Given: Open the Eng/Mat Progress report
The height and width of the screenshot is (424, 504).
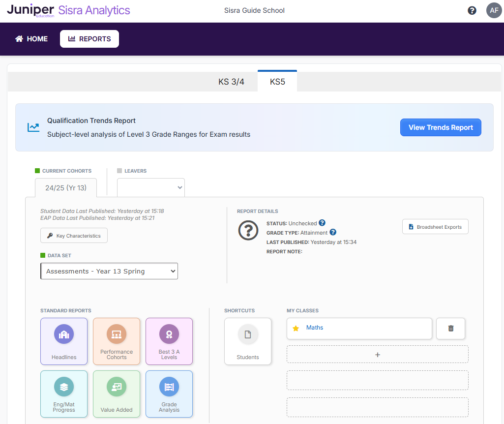Looking at the screenshot, I should click(x=64, y=394).
